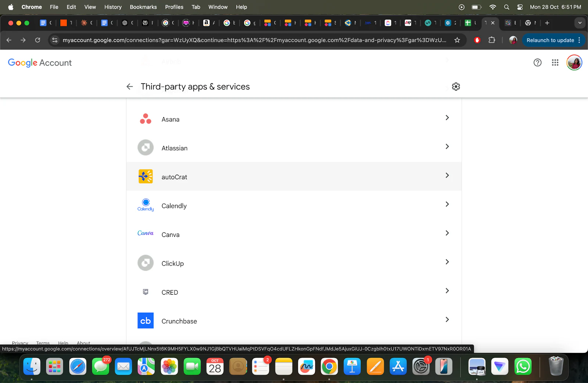This screenshot has height=383, width=588.
Task: Click the Asana logo icon
Action: click(x=146, y=119)
